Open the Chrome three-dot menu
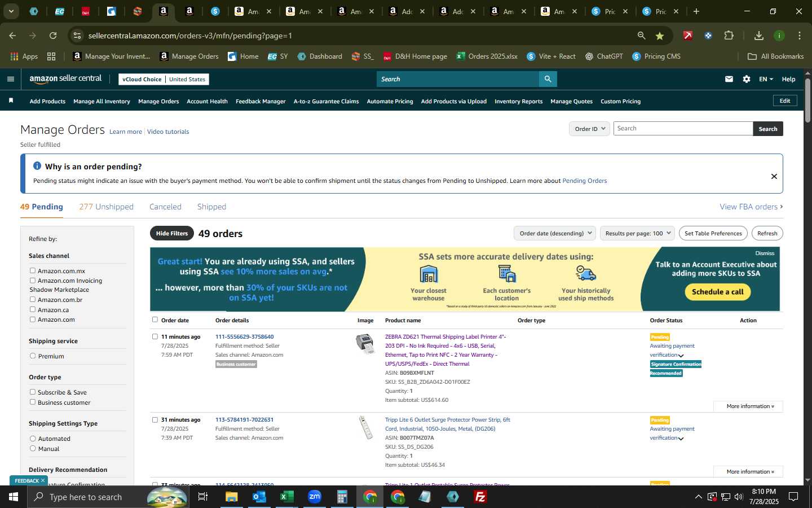Screen dimensions: 812x508 click(x=800, y=36)
